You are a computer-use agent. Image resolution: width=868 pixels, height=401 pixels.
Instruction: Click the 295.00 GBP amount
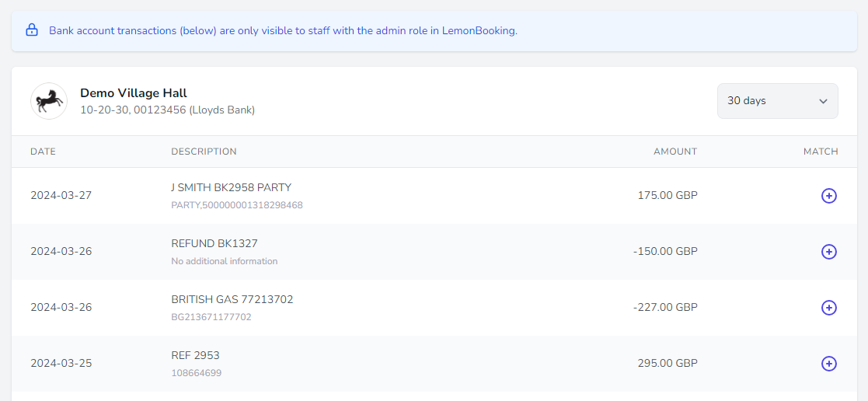667,364
